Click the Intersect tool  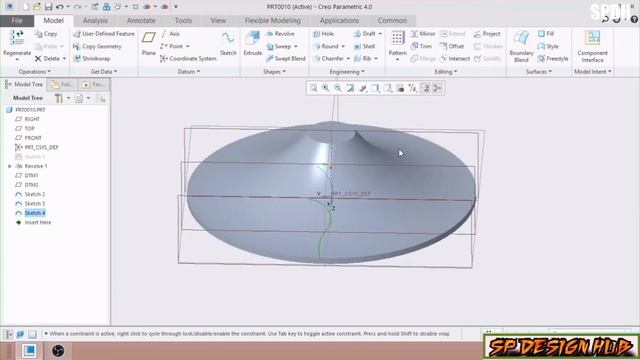pos(455,59)
